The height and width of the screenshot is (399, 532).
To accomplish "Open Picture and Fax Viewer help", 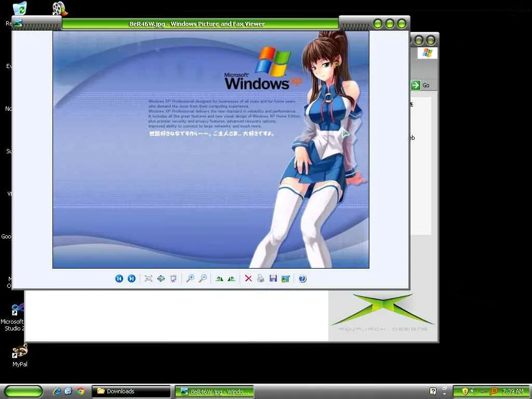I will click(x=303, y=278).
